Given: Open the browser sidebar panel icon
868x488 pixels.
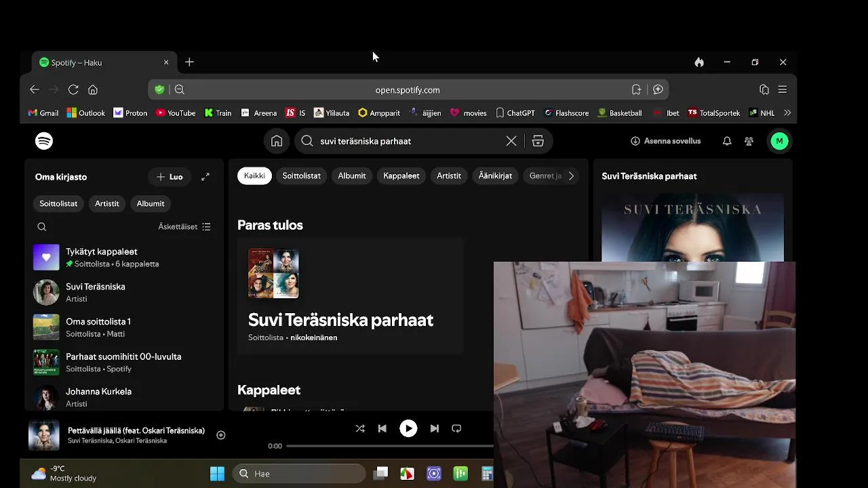Looking at the screenshot, I should click(764, 89).
